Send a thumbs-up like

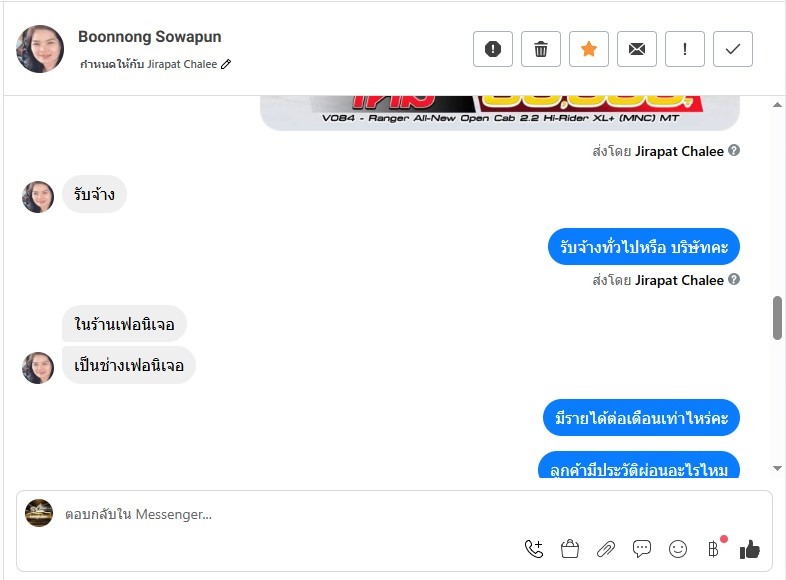tap(750, 549)
